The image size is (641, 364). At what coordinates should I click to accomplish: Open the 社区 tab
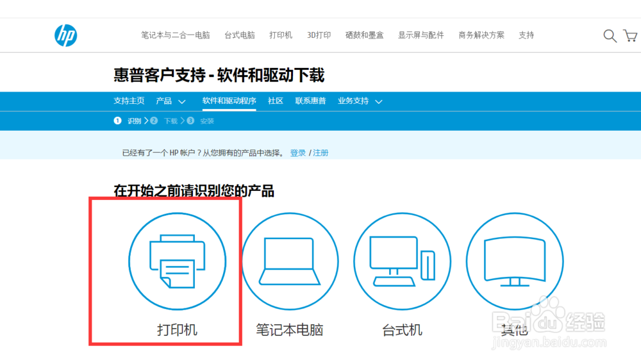[276, 101]
